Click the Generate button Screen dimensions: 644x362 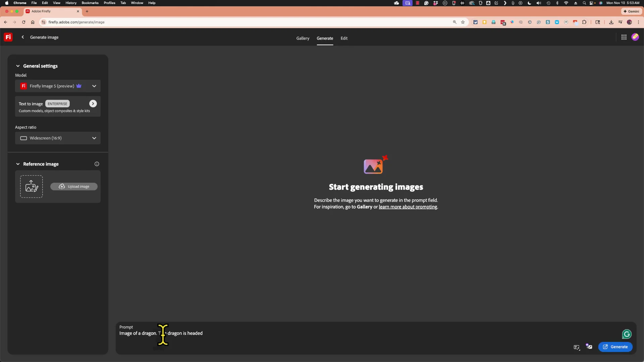(x=615, y=347)
